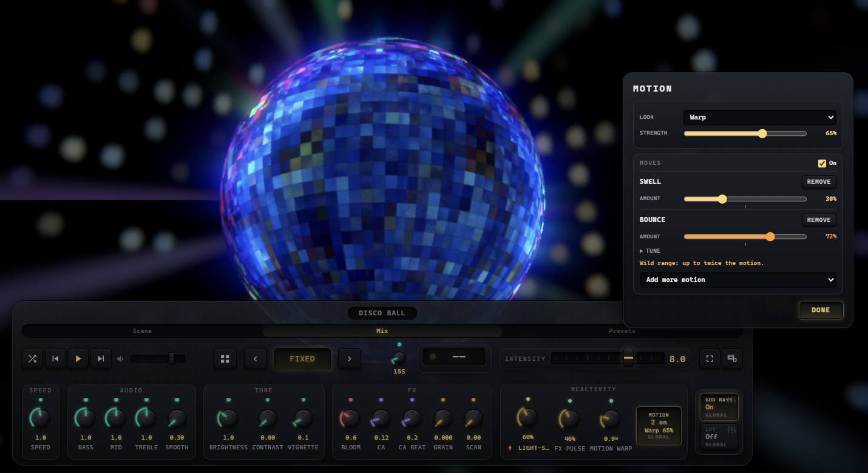Image resolution: width=868 pixels, height=473 pixels.
Task: Click the Vignette knob
Action: pos(303,418)
